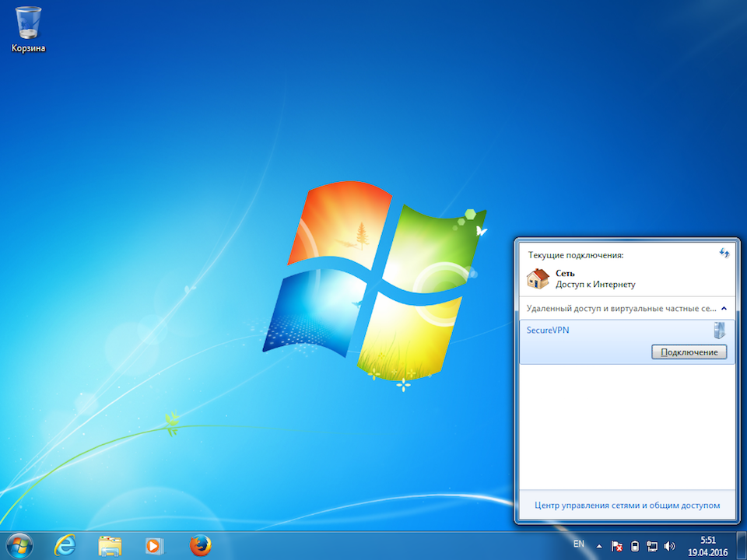Refresh the network list with the arrows icon
Image resolution: width=747 pixels, height=560 pixels.
[x=724, y=253]
